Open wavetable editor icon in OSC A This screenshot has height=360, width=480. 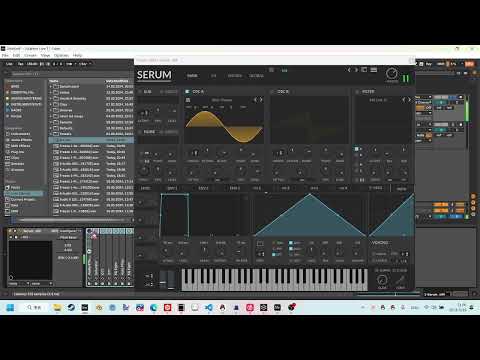coord(188,100)
